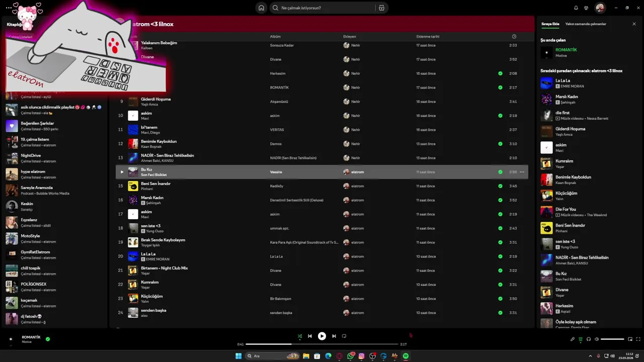644x362 pixels.
Task: Click the clock duration column icon
Action: pos(514,37)
